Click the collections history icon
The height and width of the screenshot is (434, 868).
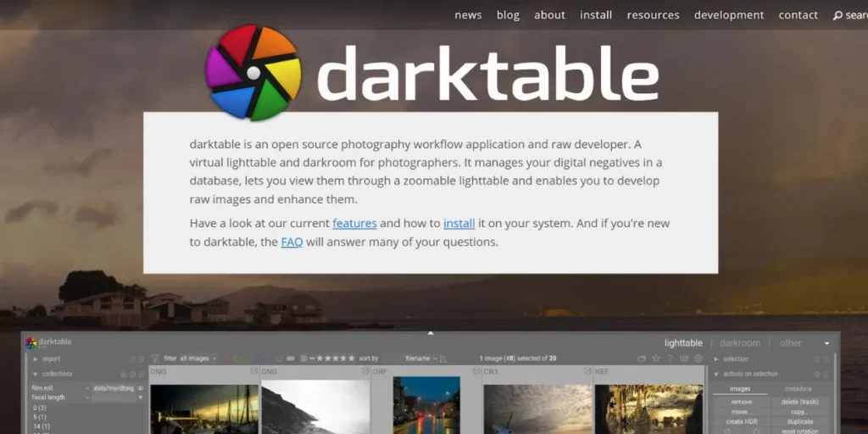[124, 374]
